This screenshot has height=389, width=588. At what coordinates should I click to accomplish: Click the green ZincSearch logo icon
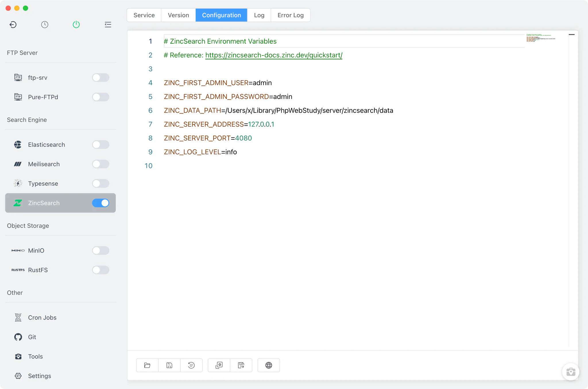pyautogui.click(x=18, y=203)
